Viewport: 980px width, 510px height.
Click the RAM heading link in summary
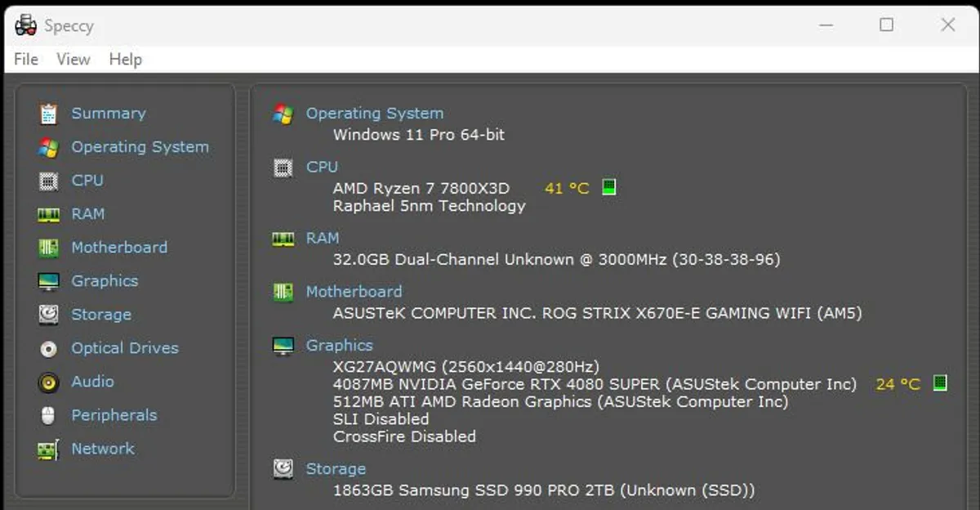pos(323,238)
